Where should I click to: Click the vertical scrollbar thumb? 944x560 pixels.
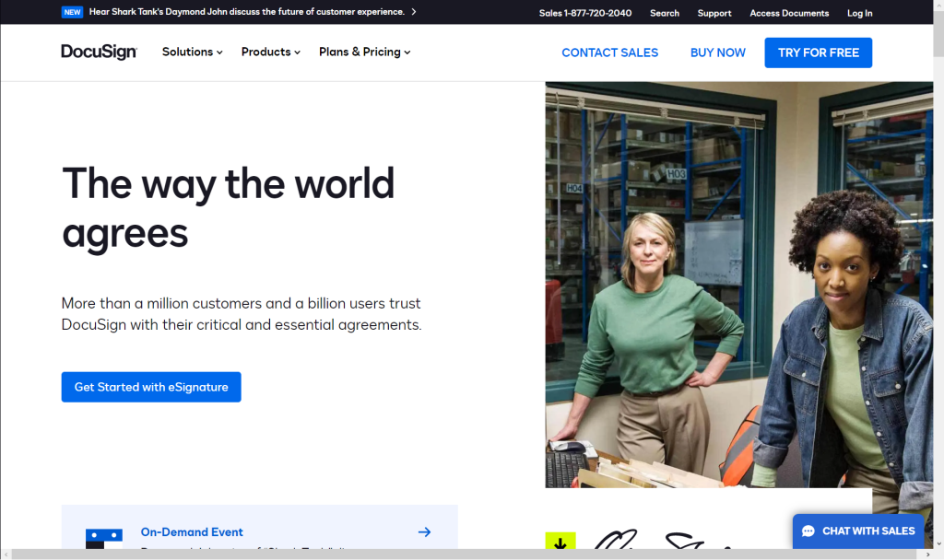click(x=938, y=33)
